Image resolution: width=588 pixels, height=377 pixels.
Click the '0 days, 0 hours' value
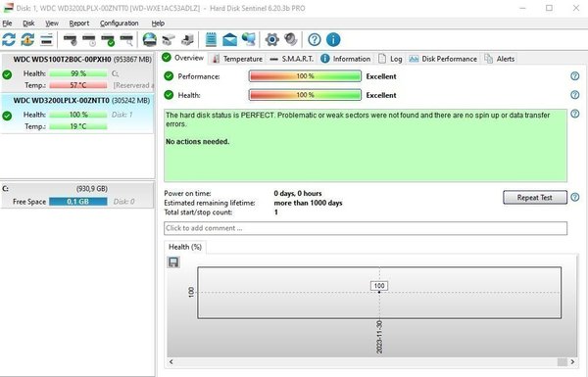[298, 193]
